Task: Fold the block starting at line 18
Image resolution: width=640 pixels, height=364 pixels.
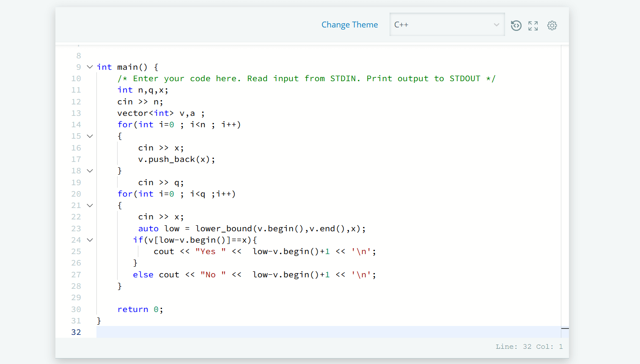Action: [90, 170]
